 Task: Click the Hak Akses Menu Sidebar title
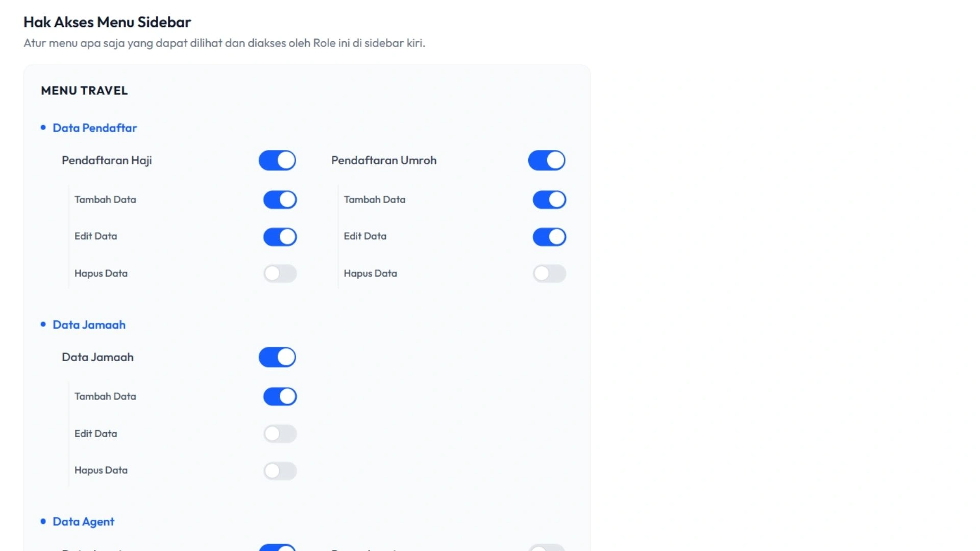click(107, 22)
